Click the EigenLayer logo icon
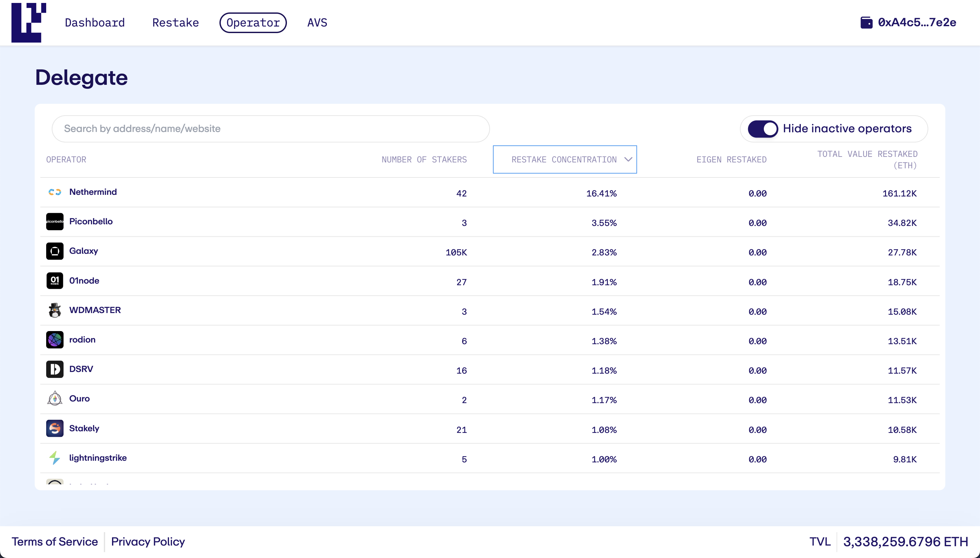The width and height of the screenshot is (980, 558). point(29,22)
